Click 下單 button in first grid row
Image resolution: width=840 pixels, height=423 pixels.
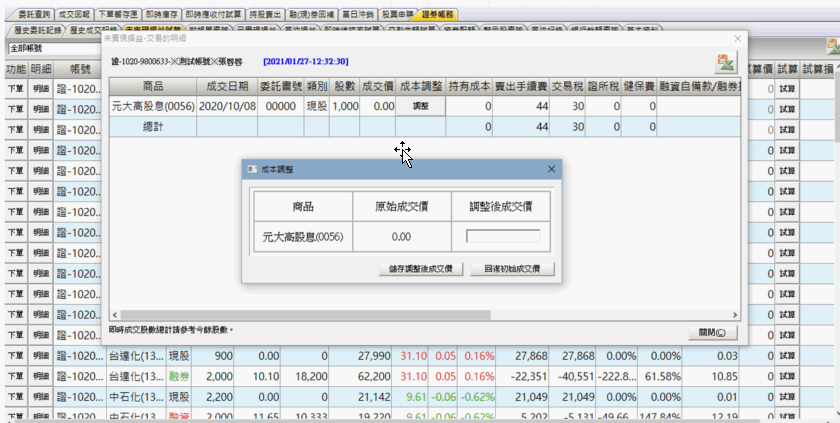pos(15,89)
